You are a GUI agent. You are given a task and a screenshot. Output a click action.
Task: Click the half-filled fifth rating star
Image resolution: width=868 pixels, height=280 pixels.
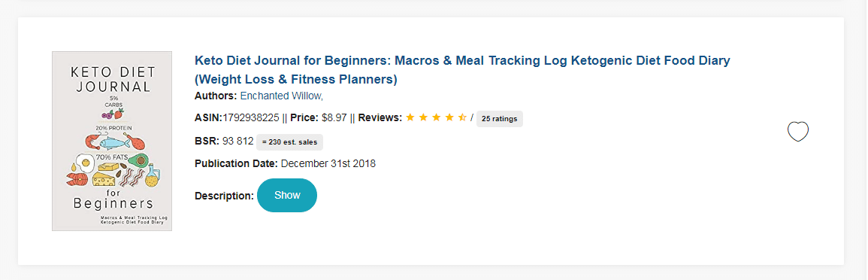click(x=462, y=117)
